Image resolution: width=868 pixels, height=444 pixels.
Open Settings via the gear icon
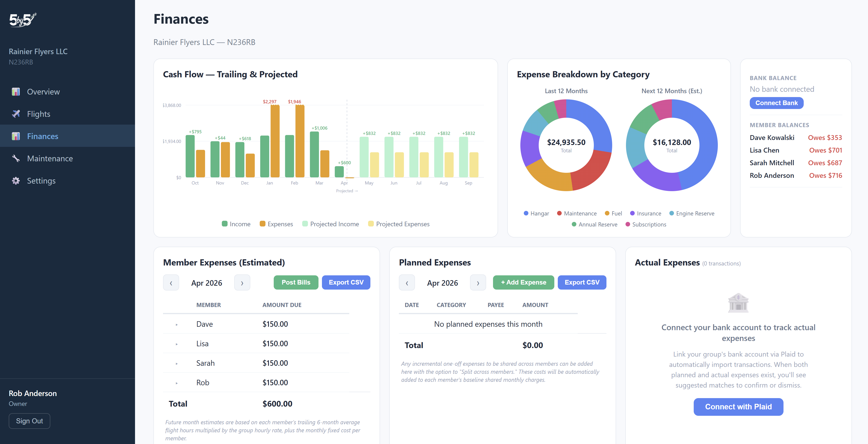pos(16,181)
